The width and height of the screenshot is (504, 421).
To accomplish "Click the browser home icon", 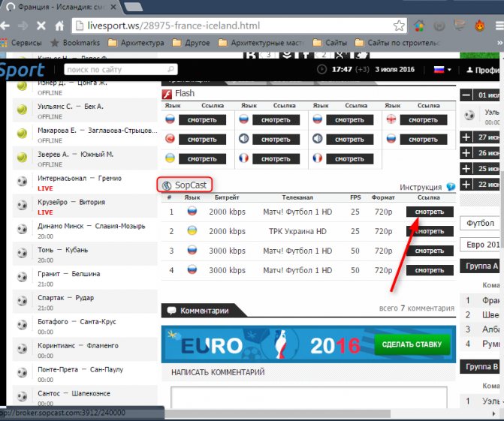I will (59, 26).
